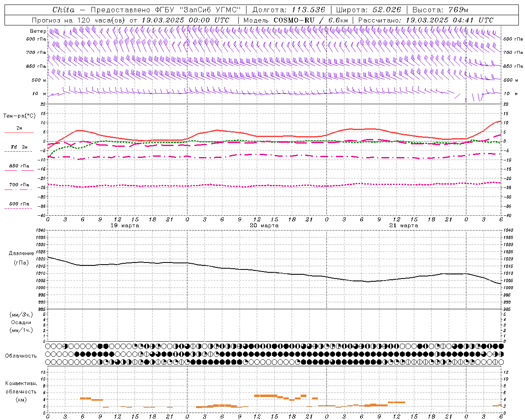Click the "Тем-ра(°C)" temperature axis title
The width and height of the screenshot is (525, 420).
coord(19,116)
